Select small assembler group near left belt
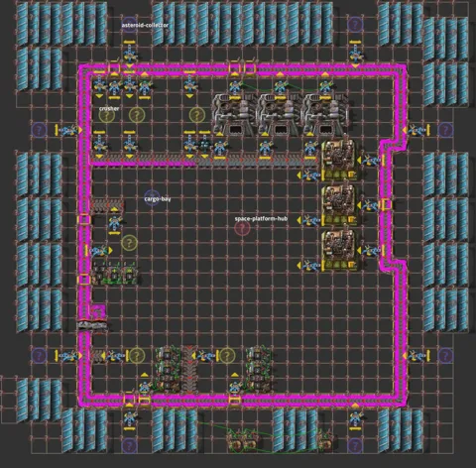The width and height of the screenshot is (476, 468). (114, 273)
